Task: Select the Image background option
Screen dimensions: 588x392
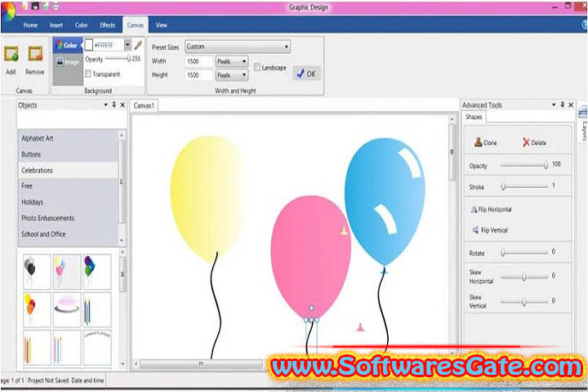Action: [68, 62]
